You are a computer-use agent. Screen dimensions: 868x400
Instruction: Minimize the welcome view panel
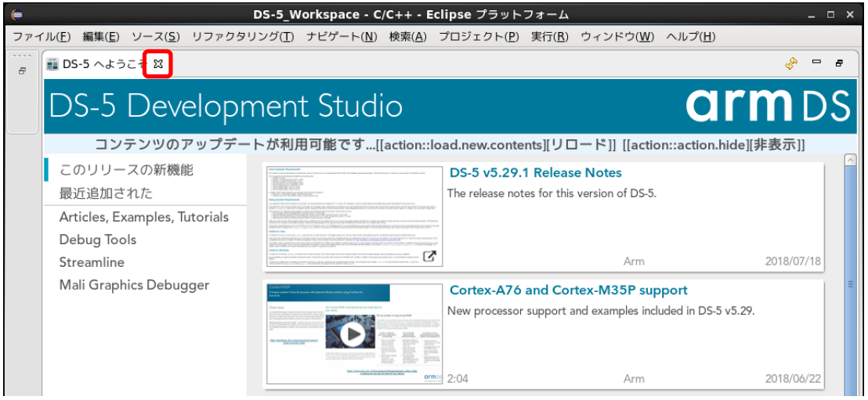coord(816,63)
